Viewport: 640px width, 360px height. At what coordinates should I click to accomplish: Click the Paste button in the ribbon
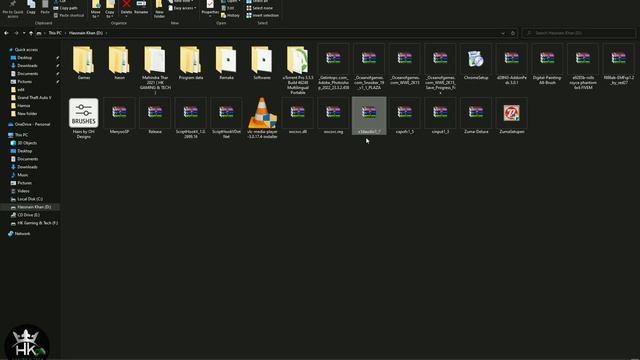point(45,8)
